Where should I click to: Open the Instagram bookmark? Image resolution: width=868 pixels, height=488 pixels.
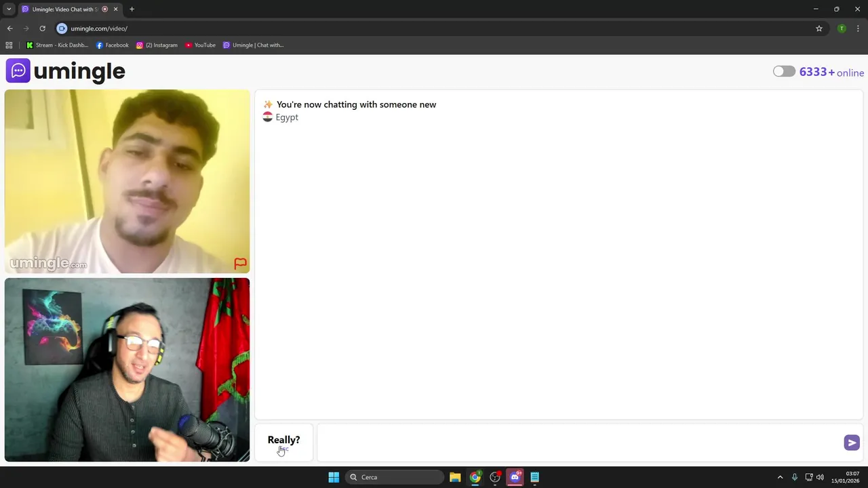click(157, 45)
